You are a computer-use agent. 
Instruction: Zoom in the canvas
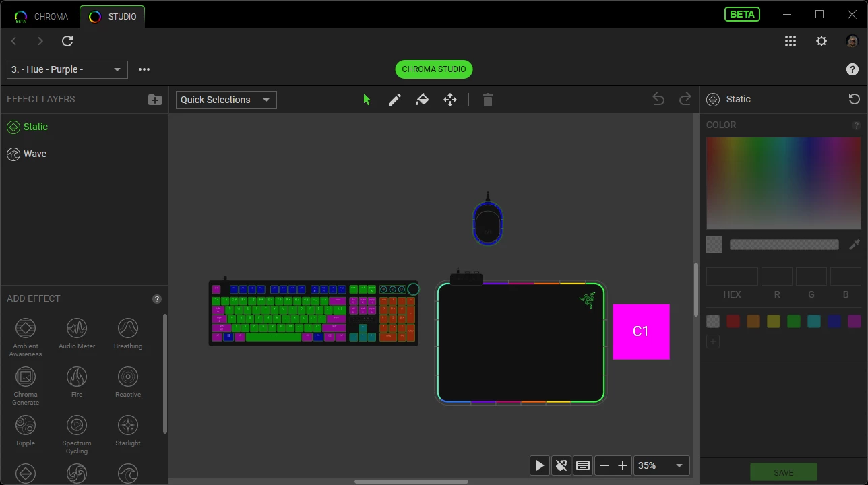click(x=623, y=465)
